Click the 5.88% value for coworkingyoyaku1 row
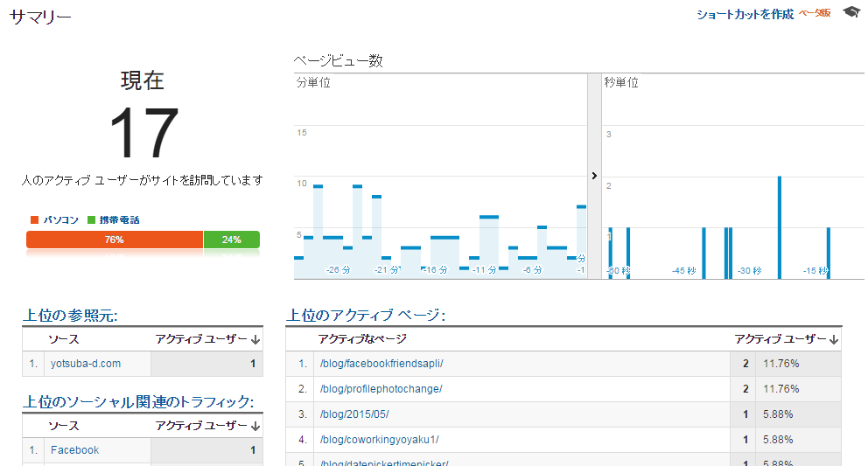This screenshot has width=868, height=466. click(x=778, y=440)
